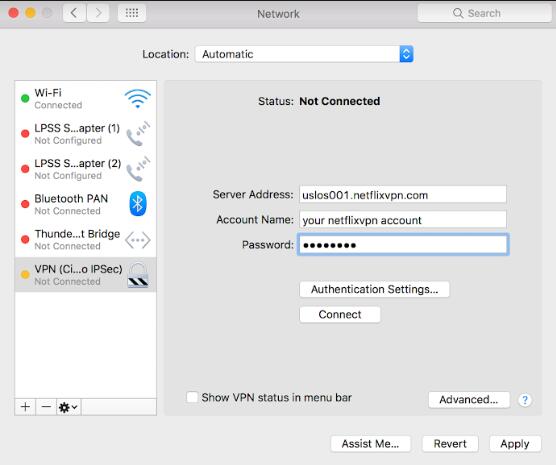The width and height of the screenshot is (556, 465).
Task: Add a new network service with plus
Action: coord(25,406)
